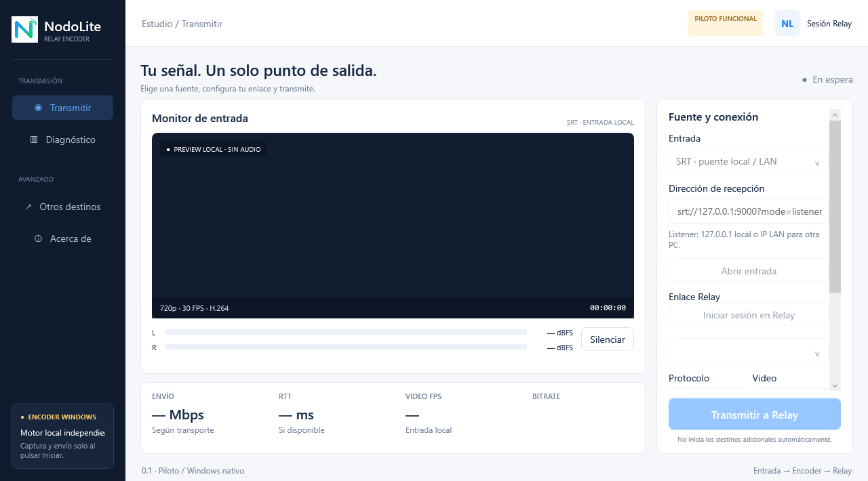Viewport: 868px width, 481px height.
Task: Click the PILOTO FUNCIONAL badge
Action: point(726,23)
